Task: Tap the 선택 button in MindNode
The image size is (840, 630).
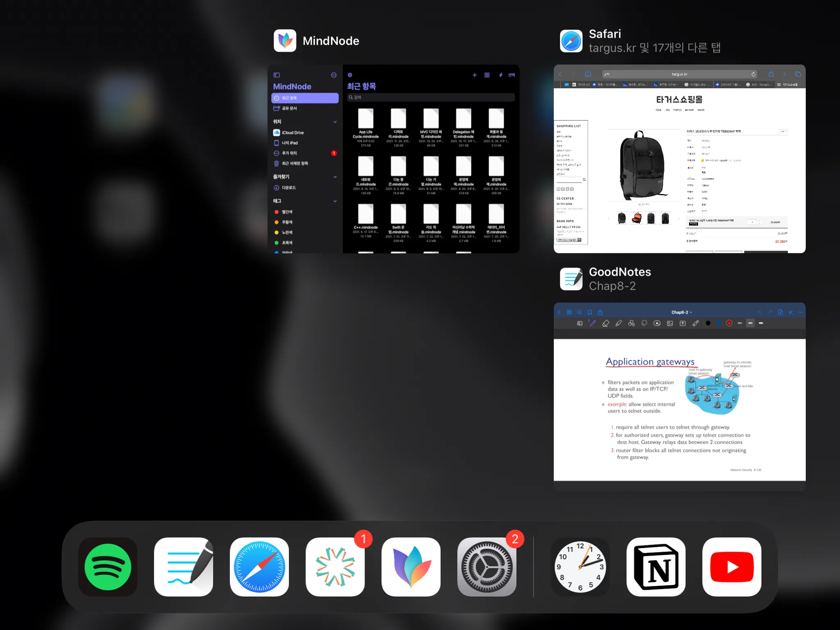Action: click(511, 75)
